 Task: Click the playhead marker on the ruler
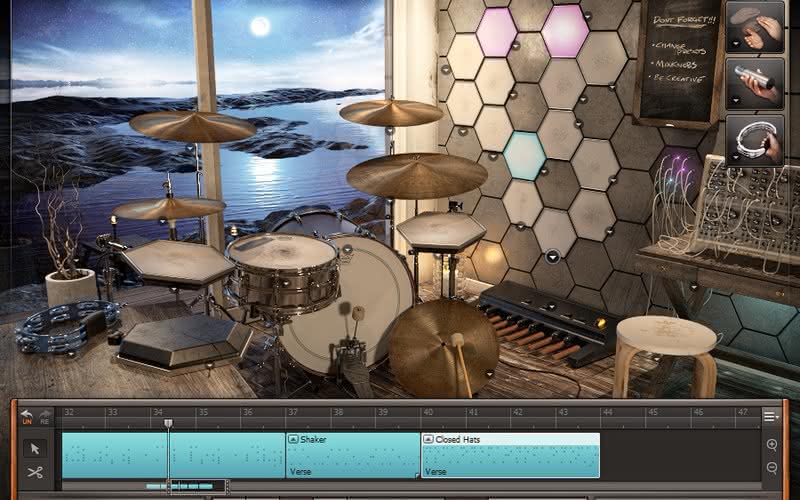point(168,423)
